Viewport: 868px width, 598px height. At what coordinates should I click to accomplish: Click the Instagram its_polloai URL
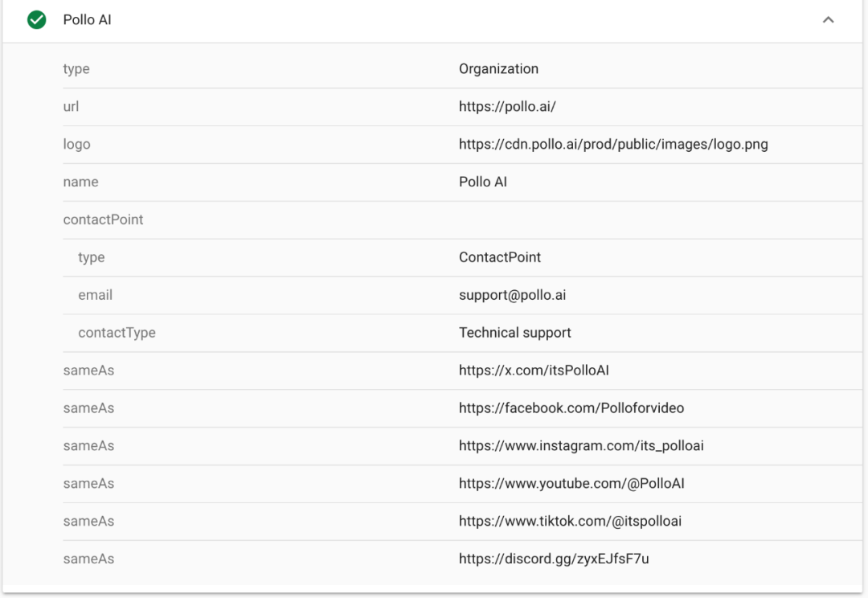click(581, 446)
